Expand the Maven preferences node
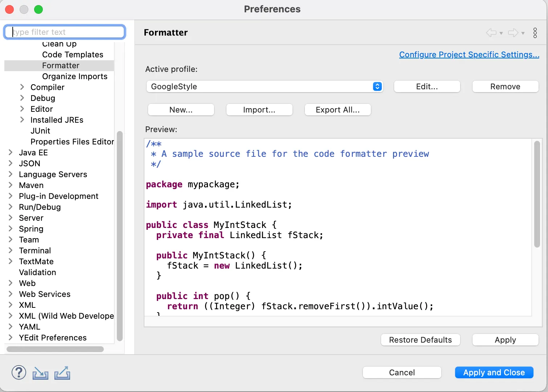The height and width of the screenshot is (392, 548). (11, 185)
